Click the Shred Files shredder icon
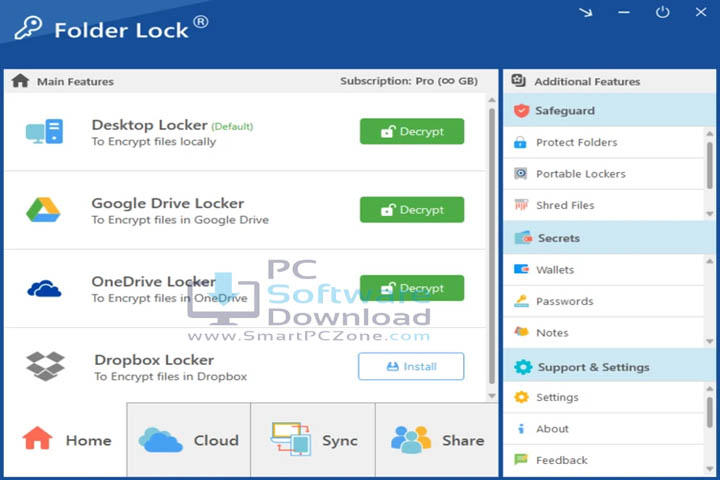The image size is (720, 480). coord(521,205)
